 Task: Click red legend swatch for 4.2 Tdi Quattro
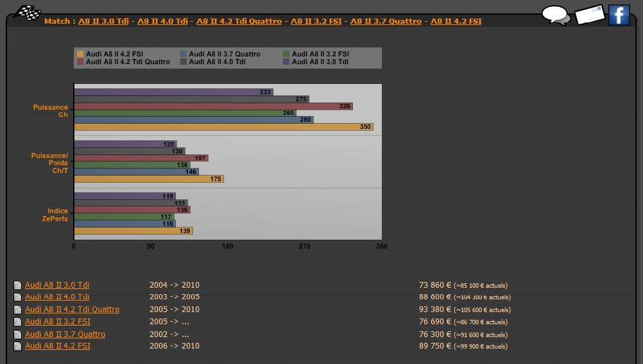[x=80, y=62]
